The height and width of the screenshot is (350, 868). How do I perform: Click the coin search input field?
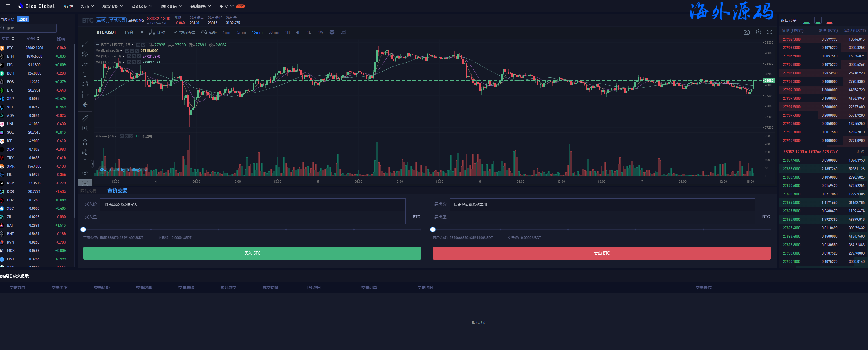[30, 29]
